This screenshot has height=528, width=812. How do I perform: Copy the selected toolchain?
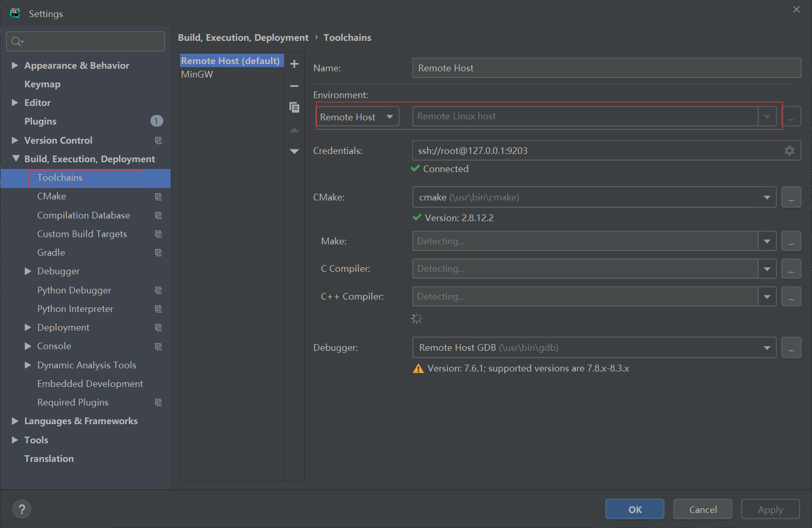(294, 107)
